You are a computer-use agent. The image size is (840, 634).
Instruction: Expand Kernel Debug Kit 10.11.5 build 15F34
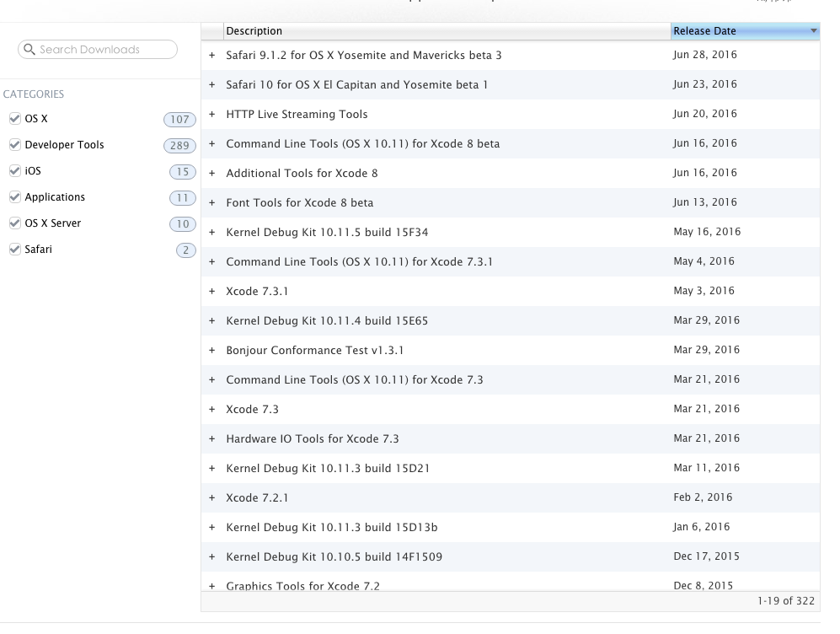(212, 232)
